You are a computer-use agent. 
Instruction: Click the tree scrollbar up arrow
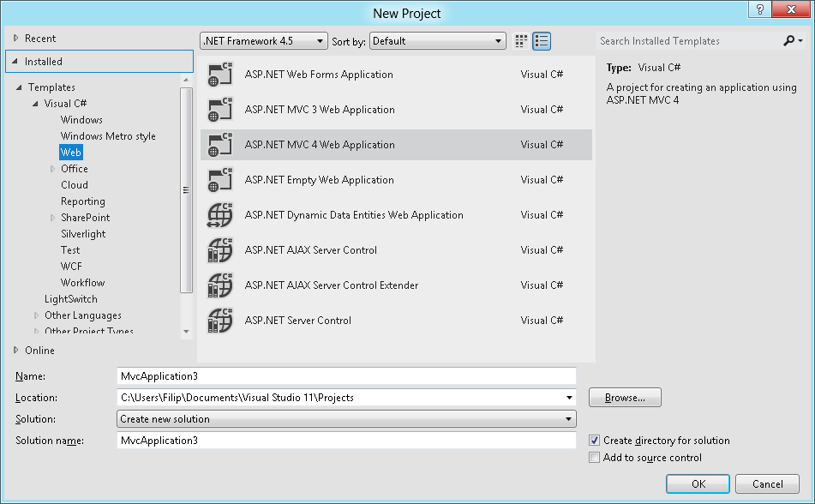coord(186,80)
